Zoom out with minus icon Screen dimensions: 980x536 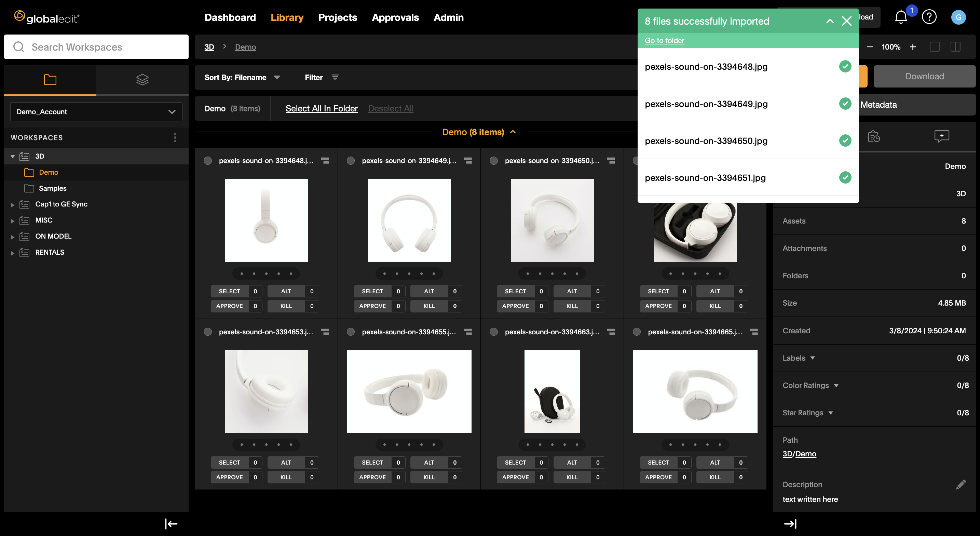870,47
